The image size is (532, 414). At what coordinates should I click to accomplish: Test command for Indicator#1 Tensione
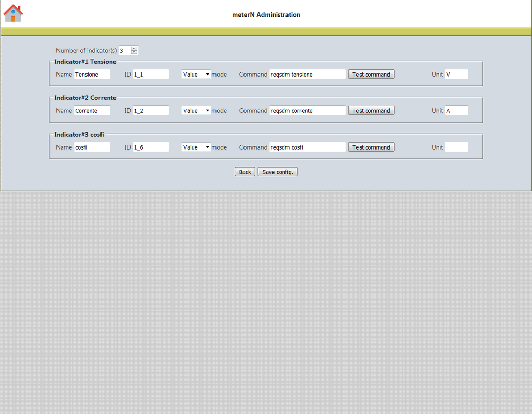click(x=371, y=74)
